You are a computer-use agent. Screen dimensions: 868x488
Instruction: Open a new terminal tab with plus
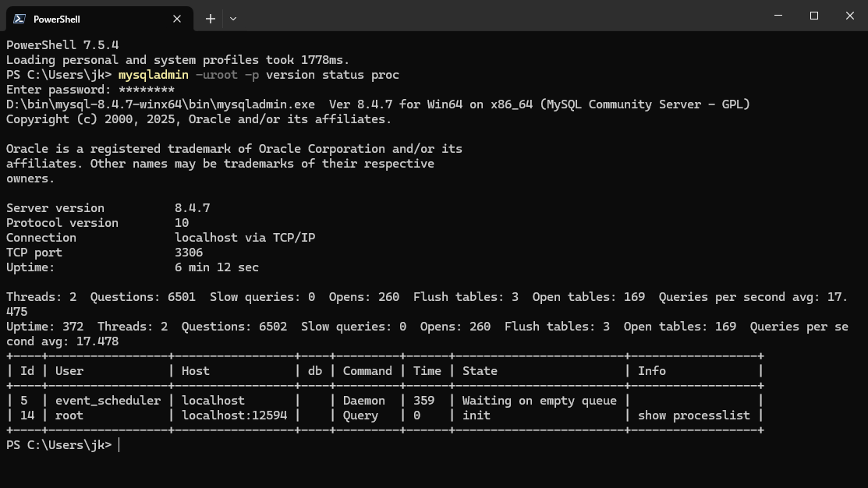click(211, 19)
